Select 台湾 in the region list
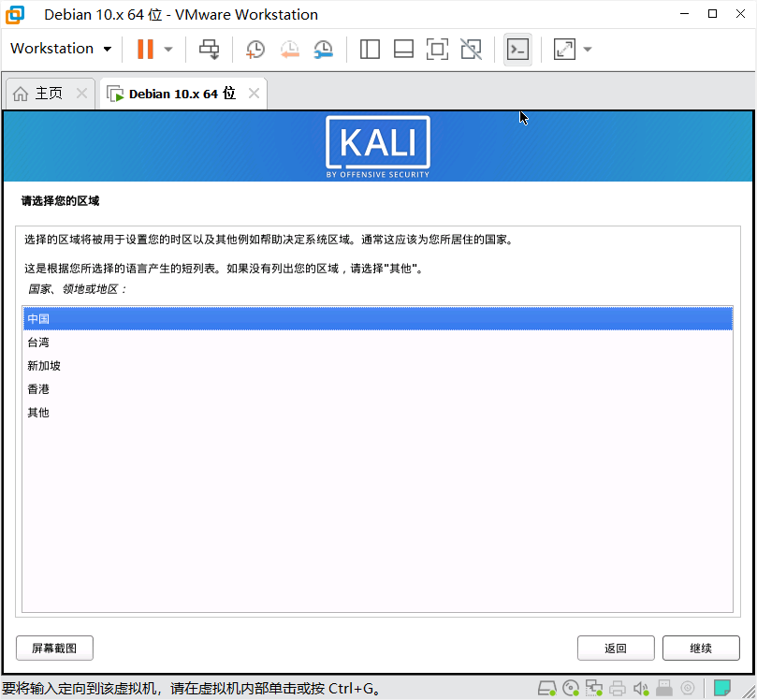Viewport: 757px width, 700px height. 377,343
